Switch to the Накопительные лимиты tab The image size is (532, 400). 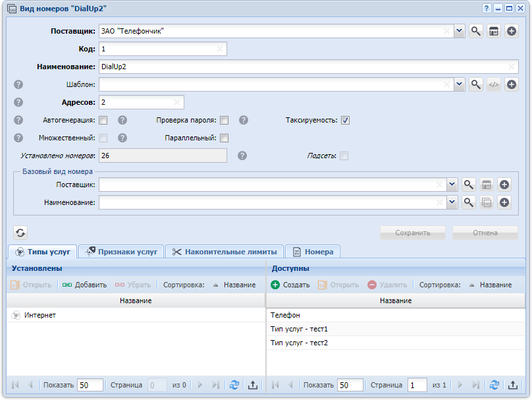[x=225, y=252]
